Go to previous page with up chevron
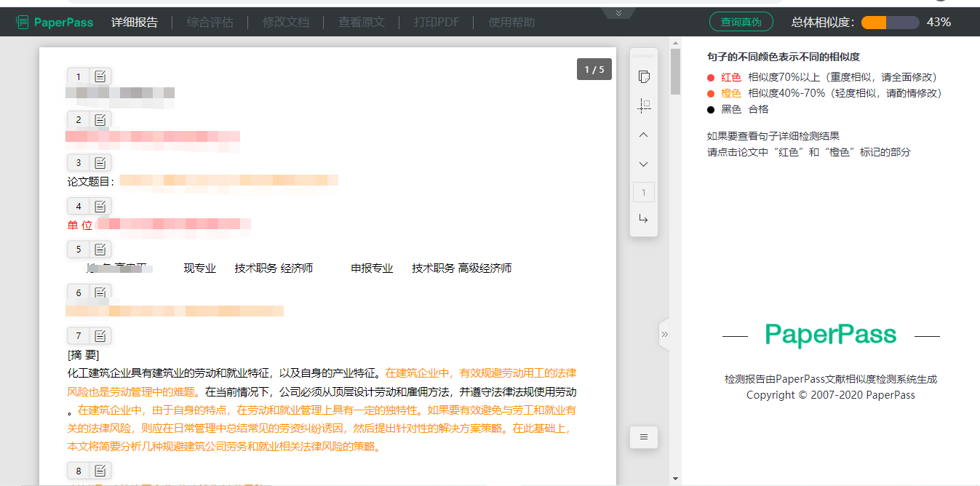Screen dimensions: 980x486 point(643,135)
